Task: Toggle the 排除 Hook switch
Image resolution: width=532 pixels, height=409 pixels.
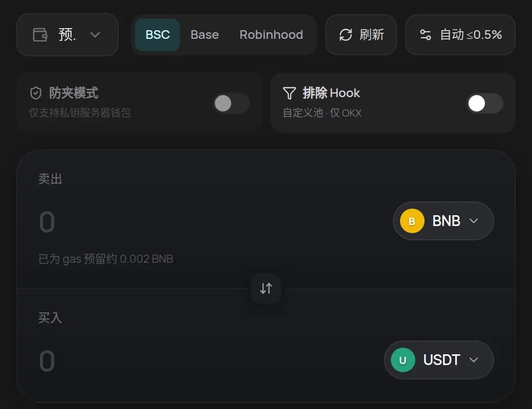Action: point(485,103)
